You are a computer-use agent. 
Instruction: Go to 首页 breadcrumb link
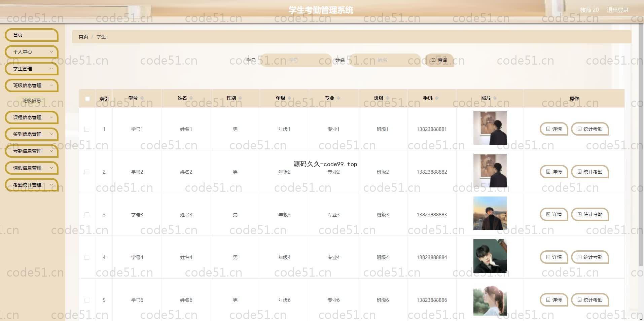click(x=83, y=37)
